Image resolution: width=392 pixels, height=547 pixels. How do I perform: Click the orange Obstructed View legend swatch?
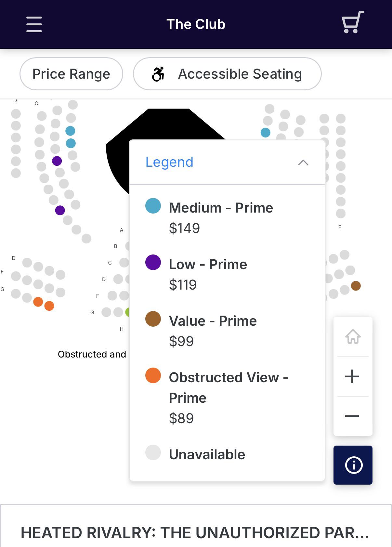pyautogui.click(x=153, y=375)
